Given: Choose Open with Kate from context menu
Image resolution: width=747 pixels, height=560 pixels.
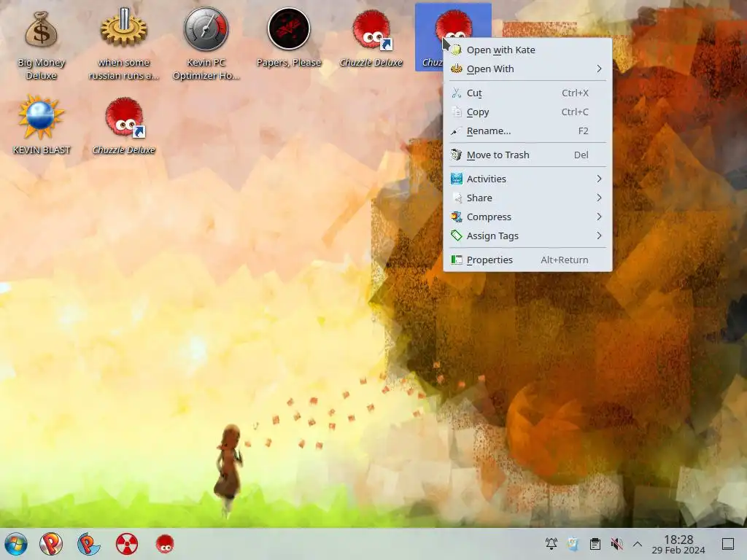Looking at the screenshot, I should [527, 50].
